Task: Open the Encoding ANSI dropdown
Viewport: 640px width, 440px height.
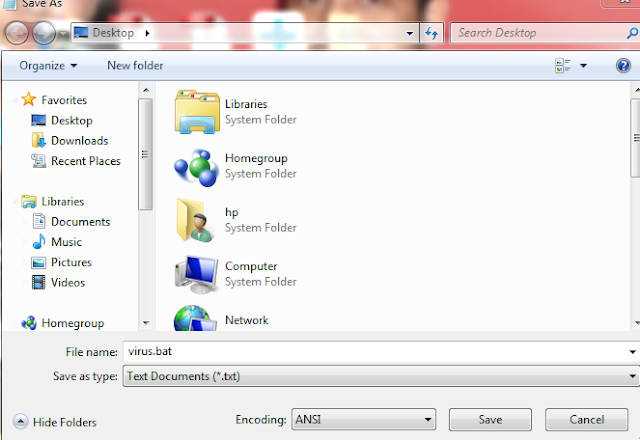Action: 363,419
